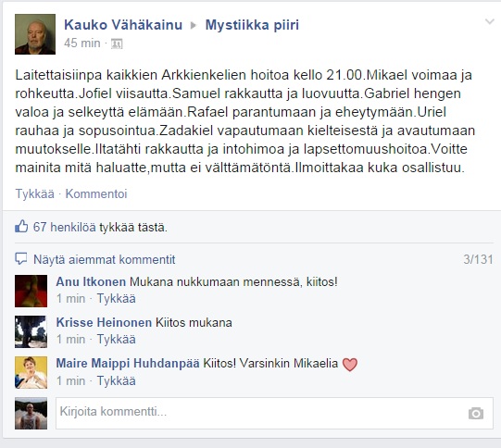Like Krisse Heinonen's comment
This screenshot has height=448, width=501.
tap(117, 339)
